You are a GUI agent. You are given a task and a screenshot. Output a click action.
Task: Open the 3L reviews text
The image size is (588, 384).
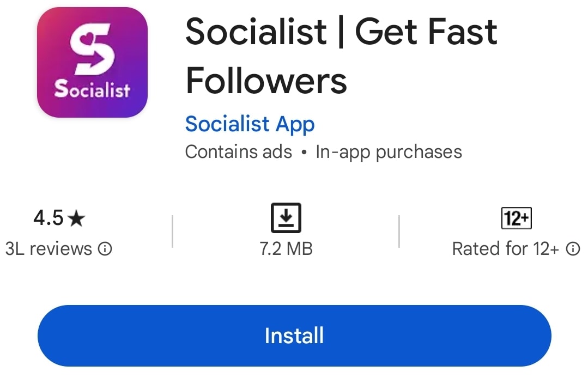(49, 248)
